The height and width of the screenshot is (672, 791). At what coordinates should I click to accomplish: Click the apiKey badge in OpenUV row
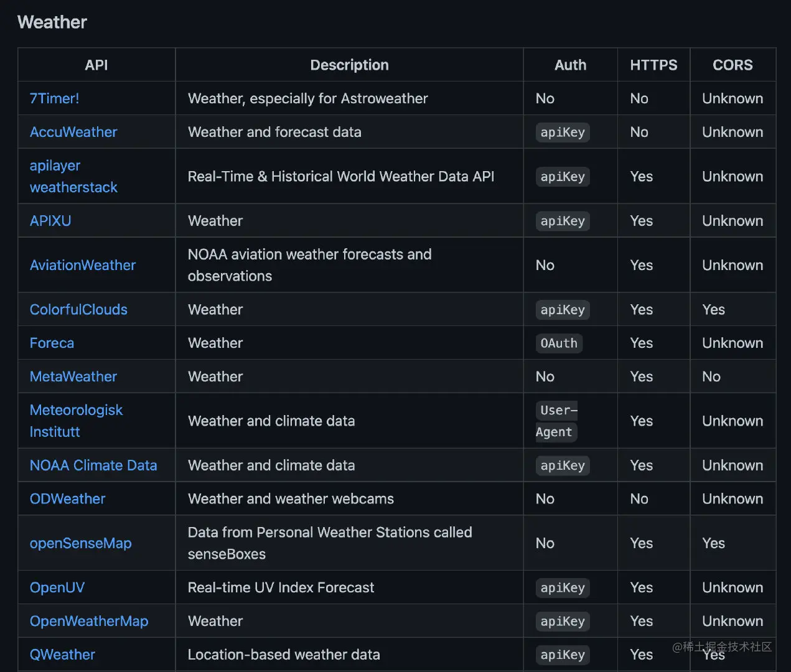coord(563,587)
